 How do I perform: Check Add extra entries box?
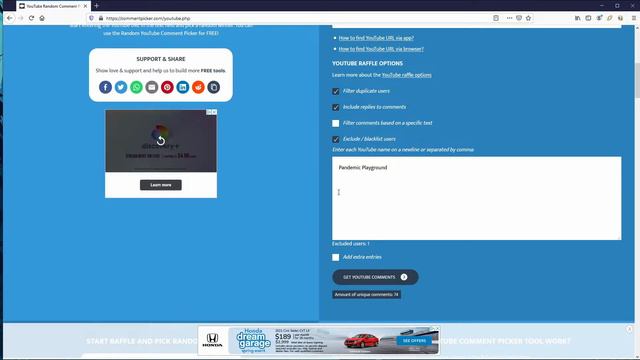[336, 257]
